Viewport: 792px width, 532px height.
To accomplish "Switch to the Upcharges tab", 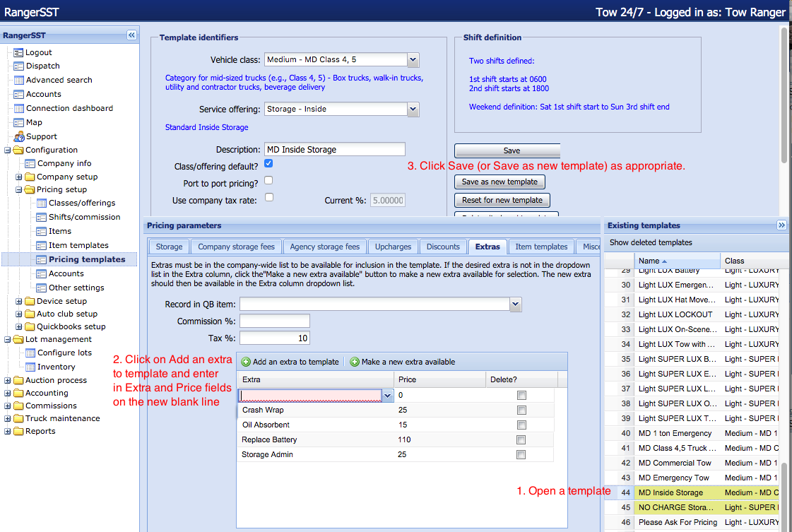I will (x=393, y=247).
